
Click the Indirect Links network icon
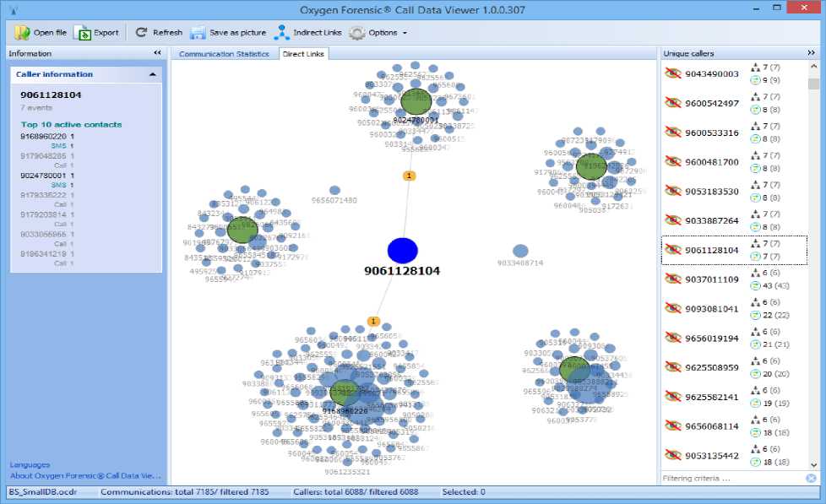(x=282, y=33)
